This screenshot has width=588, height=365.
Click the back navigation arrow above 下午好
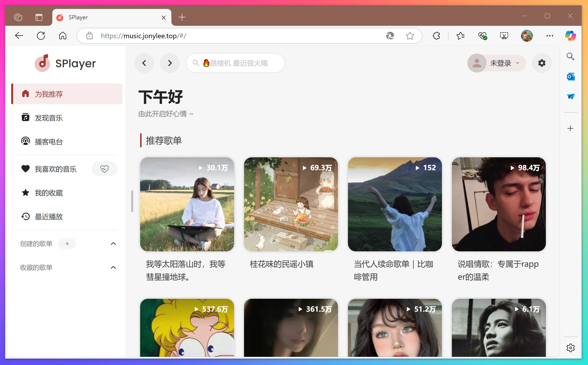tap(144, 63)
